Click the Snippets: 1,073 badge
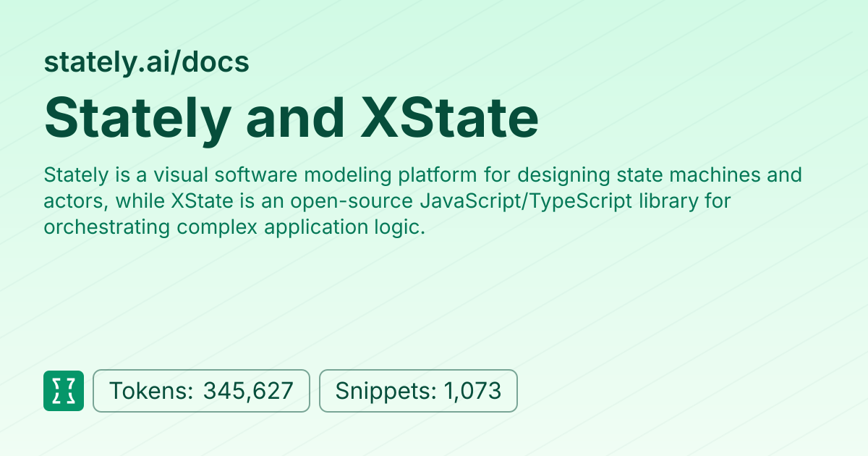The width and height of the screenshot is (868, 456). (418, 391)
